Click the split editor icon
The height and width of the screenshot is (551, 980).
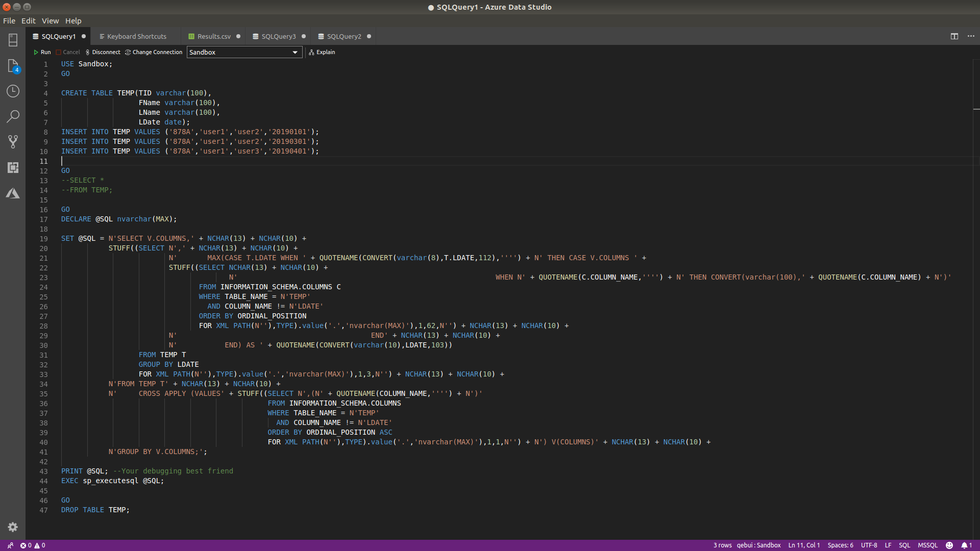click(x=954, y=36)
